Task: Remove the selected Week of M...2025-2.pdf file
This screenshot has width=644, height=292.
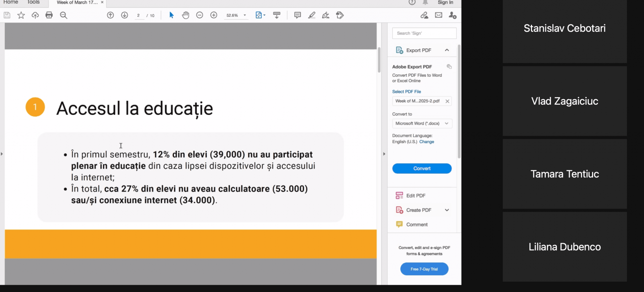Action: [447, 101]
